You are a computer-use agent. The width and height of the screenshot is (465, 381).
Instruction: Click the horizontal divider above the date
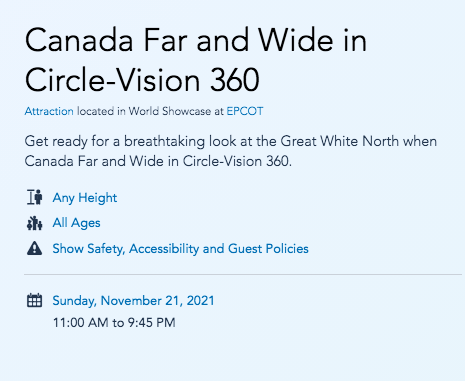243,275
